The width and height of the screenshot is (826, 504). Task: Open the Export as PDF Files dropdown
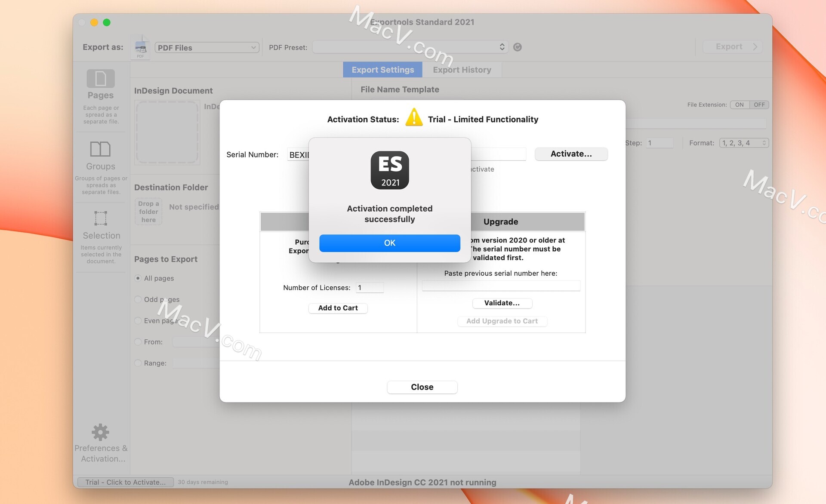207,48
